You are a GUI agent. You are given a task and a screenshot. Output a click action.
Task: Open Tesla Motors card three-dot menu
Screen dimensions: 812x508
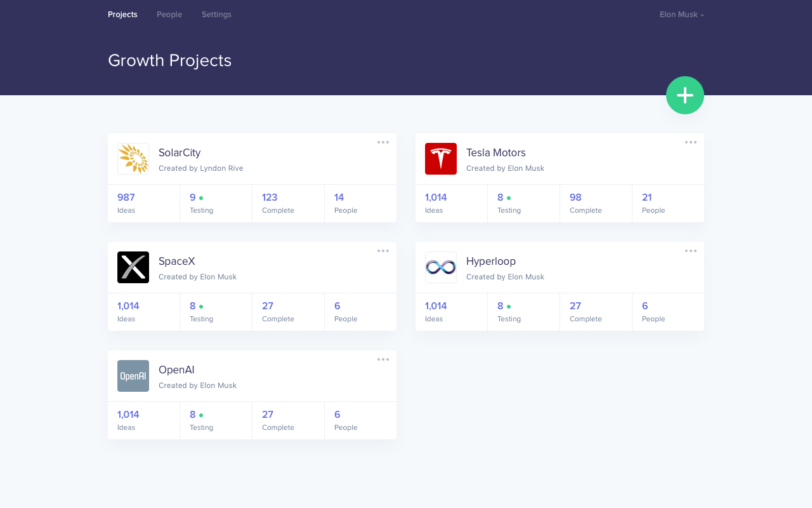(x=691, y=142)
